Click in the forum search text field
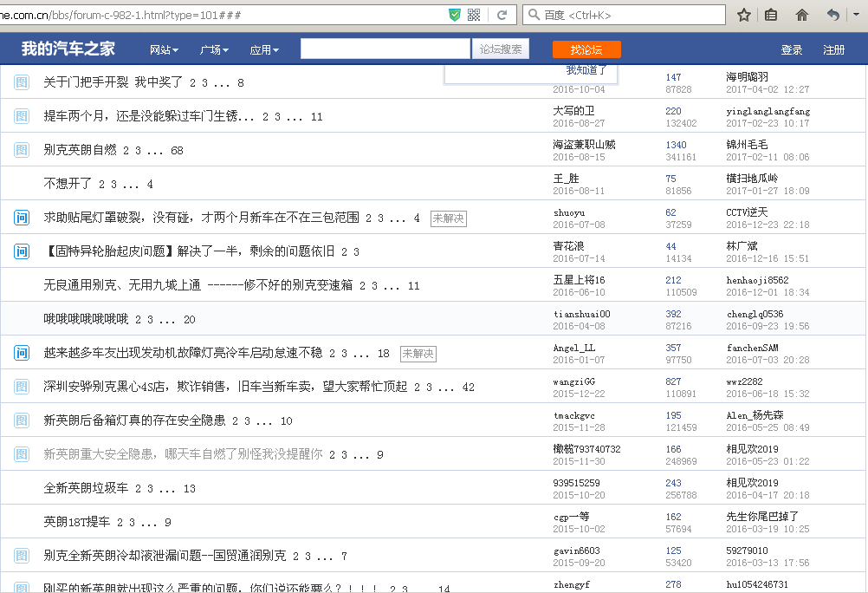This screenshot has height=593, width=868. (385, 49)
